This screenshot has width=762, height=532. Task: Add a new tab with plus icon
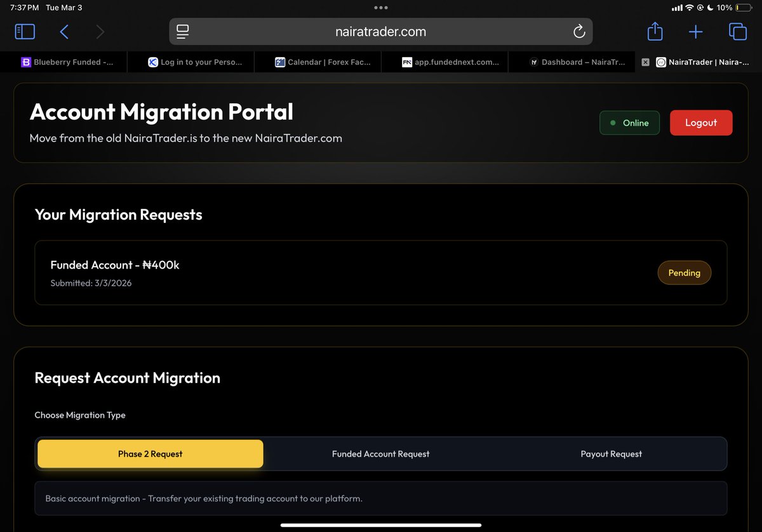(696, 32)
